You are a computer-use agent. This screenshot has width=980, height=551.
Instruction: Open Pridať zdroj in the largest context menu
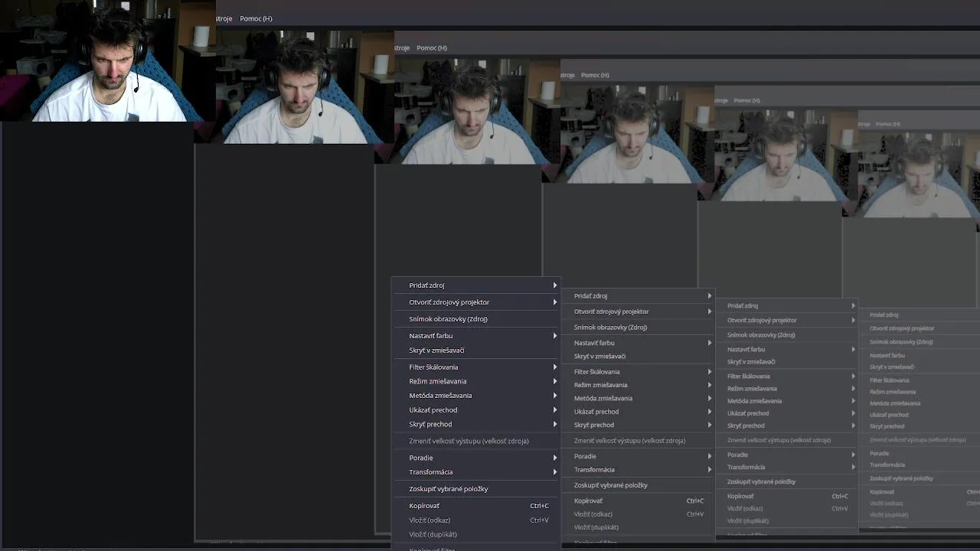pyautogui.click(x=476, y=285)
